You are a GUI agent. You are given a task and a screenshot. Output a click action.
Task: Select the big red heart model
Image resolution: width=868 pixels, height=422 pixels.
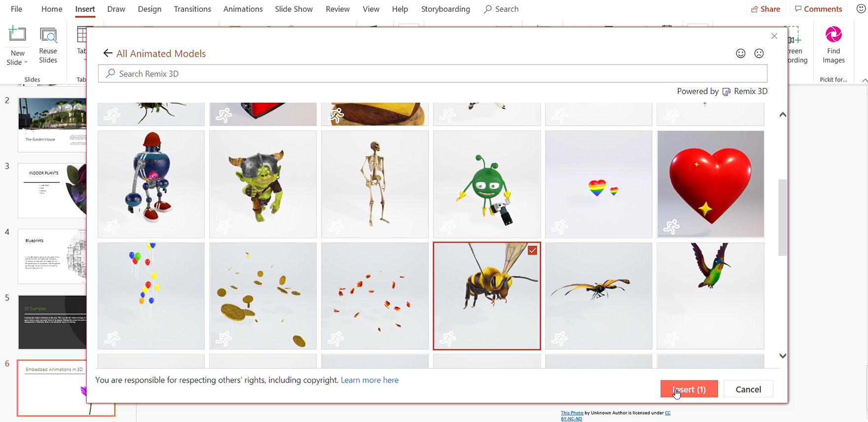[711, 184]
